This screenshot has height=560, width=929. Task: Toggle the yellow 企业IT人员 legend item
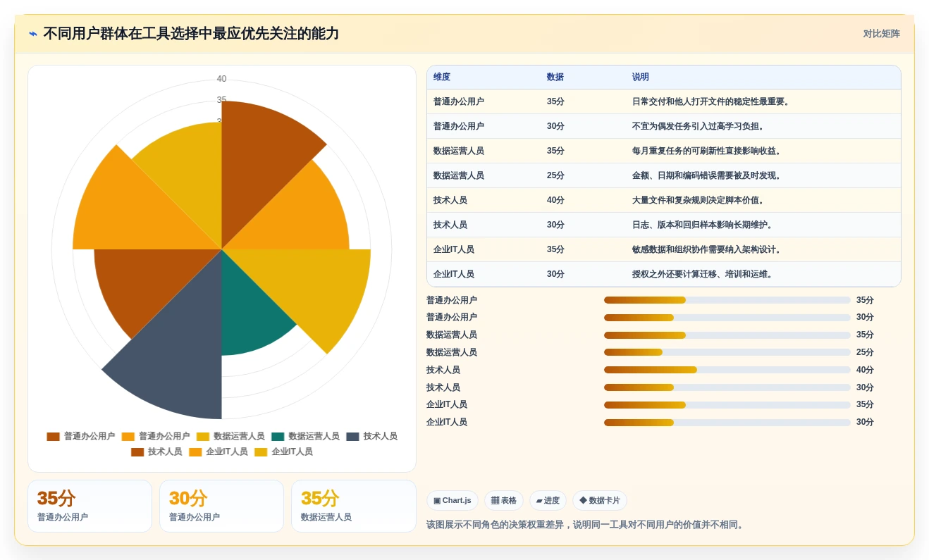(x=283, y=452)
